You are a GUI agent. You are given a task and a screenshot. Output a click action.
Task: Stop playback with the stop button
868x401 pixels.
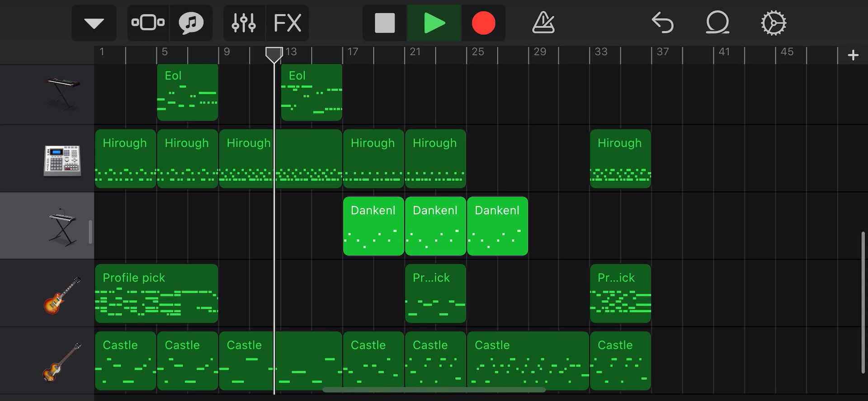pos(385,23)
